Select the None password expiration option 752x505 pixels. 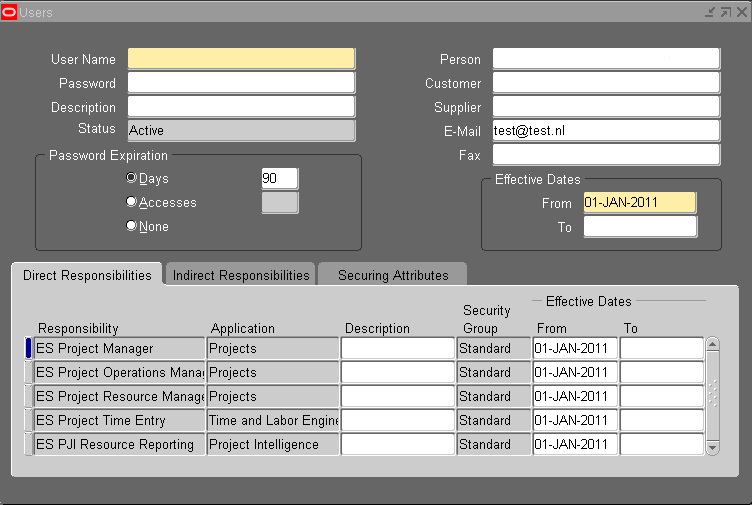[131, 225]
